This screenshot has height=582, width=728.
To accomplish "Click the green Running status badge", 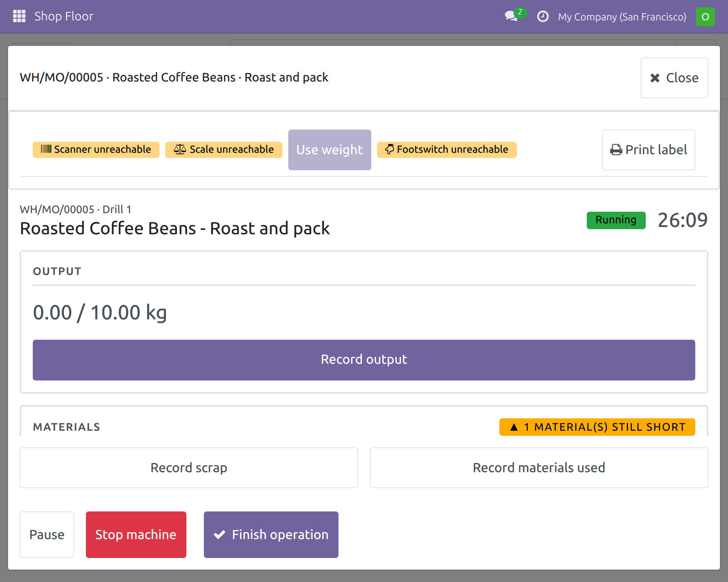I will pos(616,220).
